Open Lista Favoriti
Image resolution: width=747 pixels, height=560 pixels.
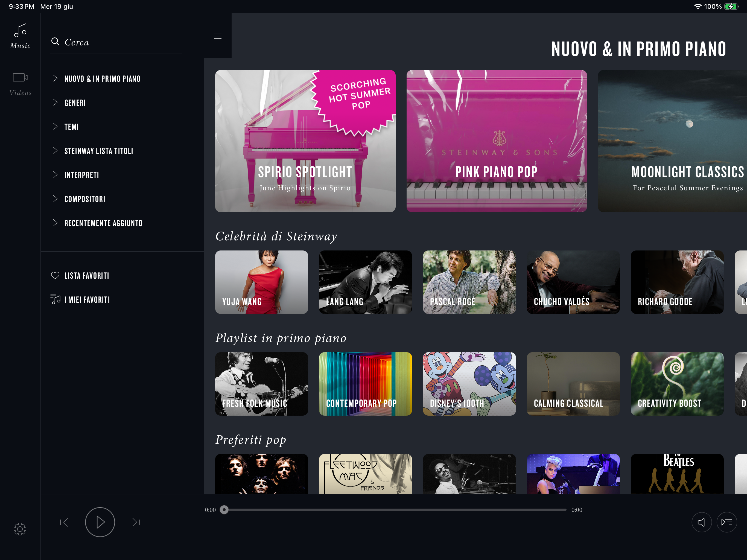[x=87, y=276]
